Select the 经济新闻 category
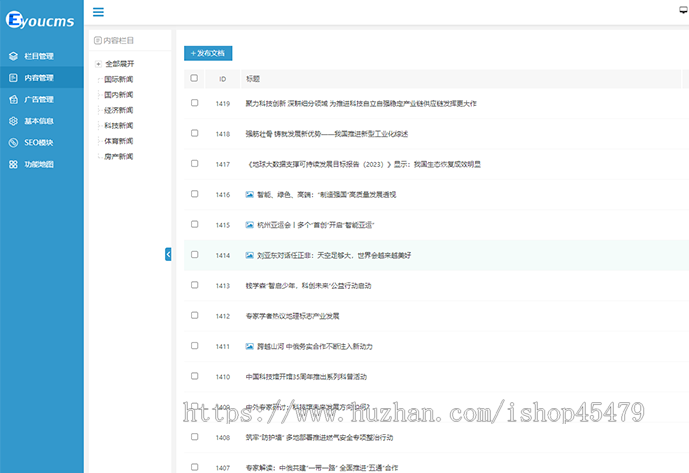Viewport: 689px width, 473px height. click(119, 110)
